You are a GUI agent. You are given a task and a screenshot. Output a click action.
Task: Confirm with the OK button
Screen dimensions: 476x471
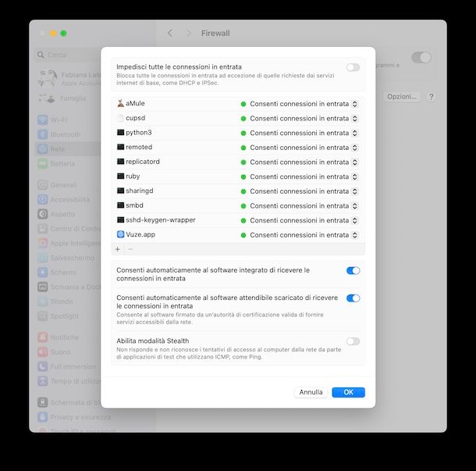click(349, 392)
